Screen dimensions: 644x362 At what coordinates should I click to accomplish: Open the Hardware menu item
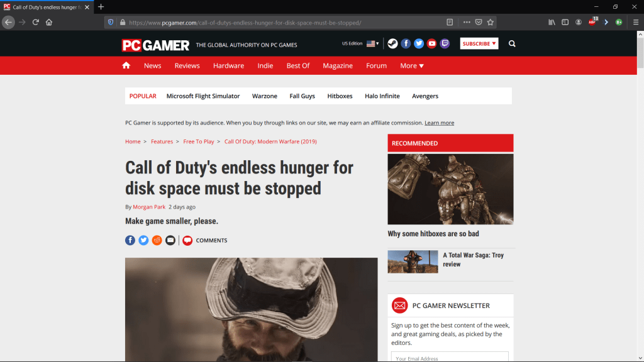[x=228, y=65]
